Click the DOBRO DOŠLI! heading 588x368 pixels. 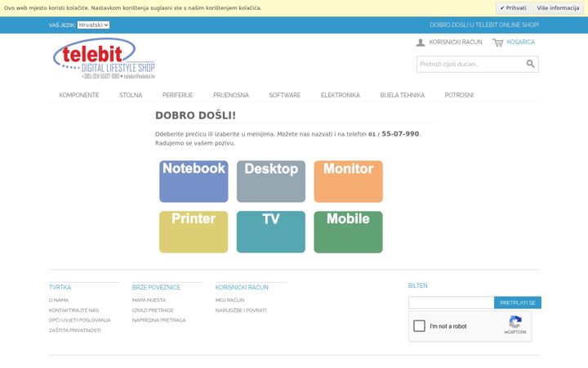coord(196,115)
